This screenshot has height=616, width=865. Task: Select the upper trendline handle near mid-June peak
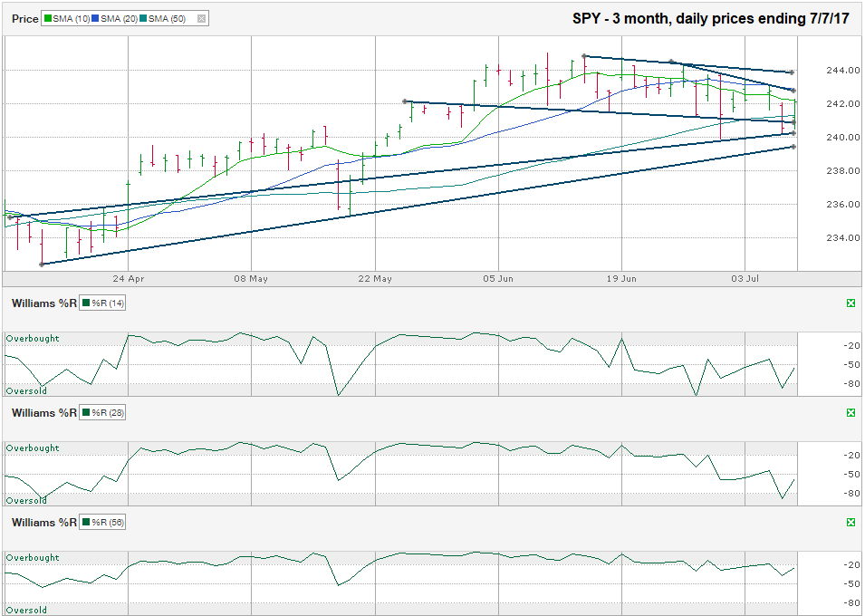[584, 56]
